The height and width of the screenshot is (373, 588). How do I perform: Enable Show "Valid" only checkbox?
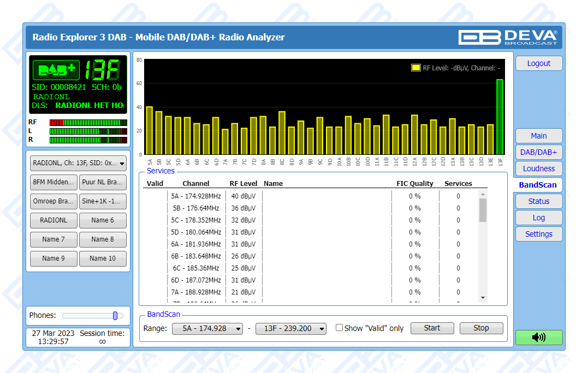339,328
